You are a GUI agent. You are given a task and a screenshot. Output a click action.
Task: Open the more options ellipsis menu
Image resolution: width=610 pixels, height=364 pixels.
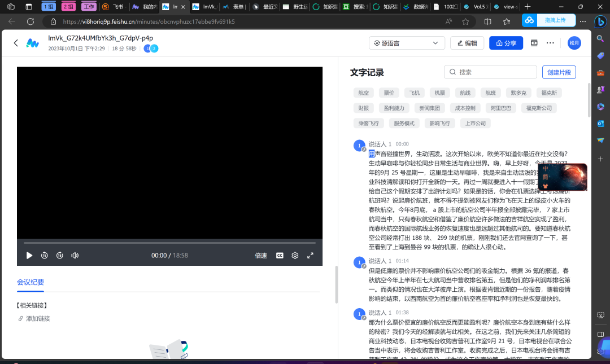coord(550,43)
